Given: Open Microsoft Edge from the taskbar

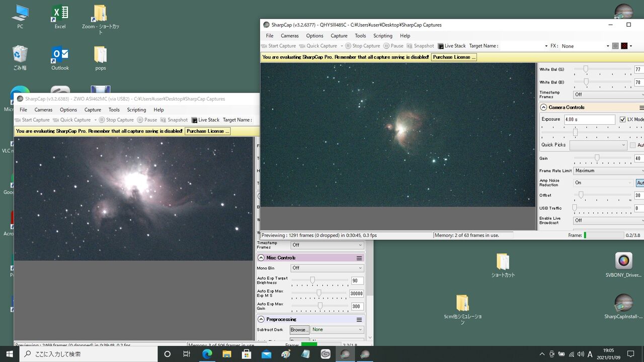Looking at the screenshot, I should [207, 354].
